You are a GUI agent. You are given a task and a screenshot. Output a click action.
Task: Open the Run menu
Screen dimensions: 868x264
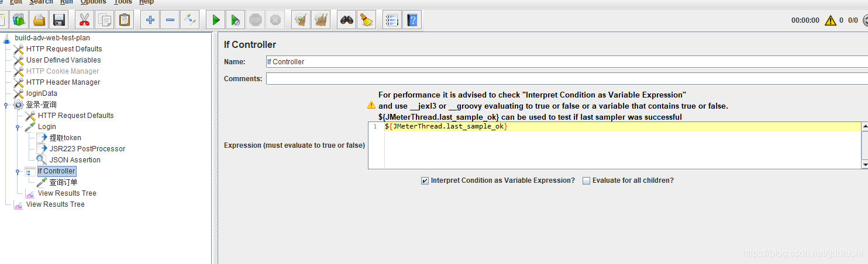pos(67,2)
